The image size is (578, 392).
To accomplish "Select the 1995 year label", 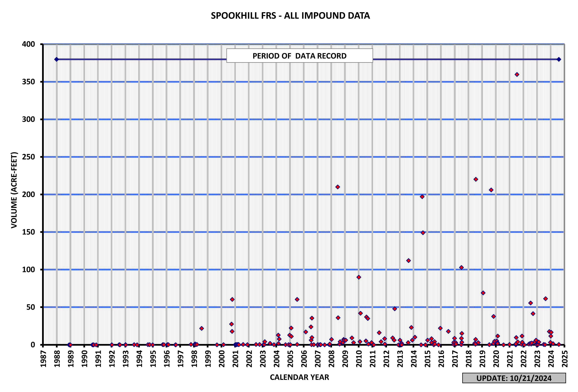I will pyautogui.click(x=153, y=359).
